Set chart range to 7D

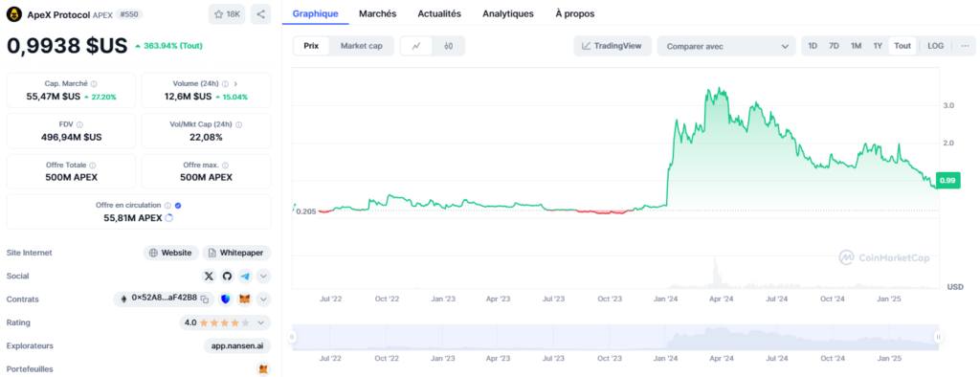(834, 46)
